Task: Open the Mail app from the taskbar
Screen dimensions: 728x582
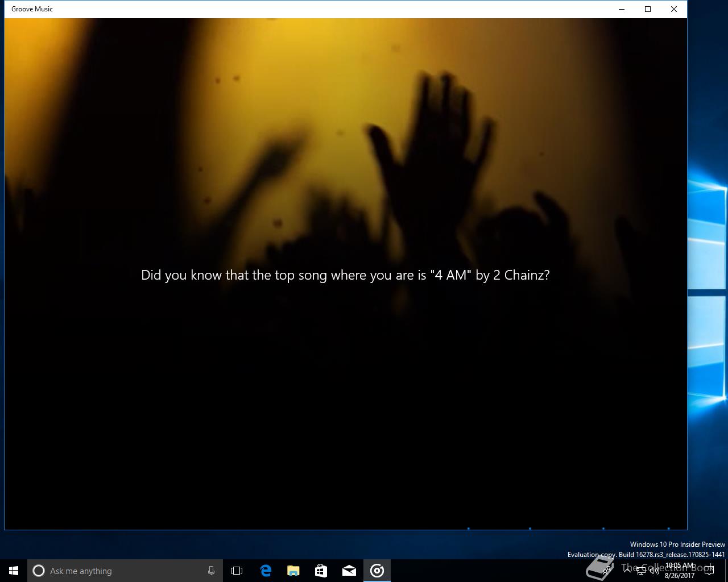Action: (349, 571)
